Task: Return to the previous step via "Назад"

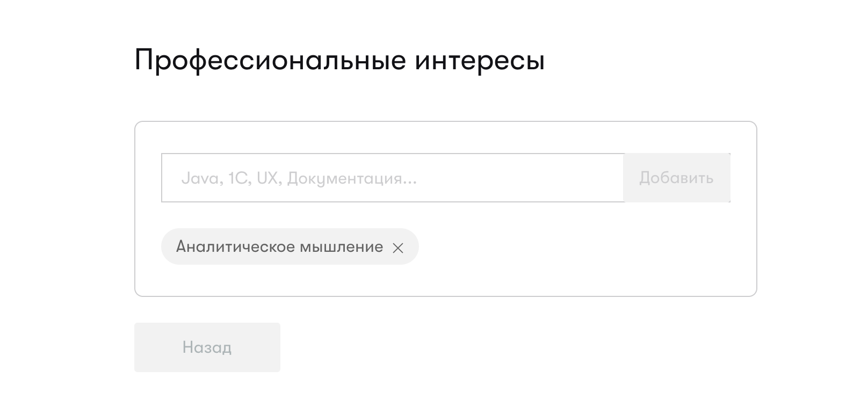Action: point(207,347)
